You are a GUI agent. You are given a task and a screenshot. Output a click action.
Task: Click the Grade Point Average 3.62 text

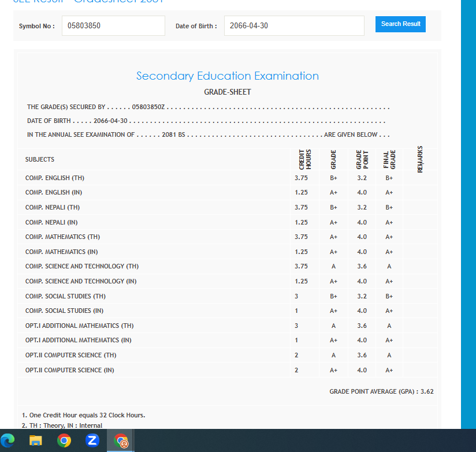click(381, 391)
